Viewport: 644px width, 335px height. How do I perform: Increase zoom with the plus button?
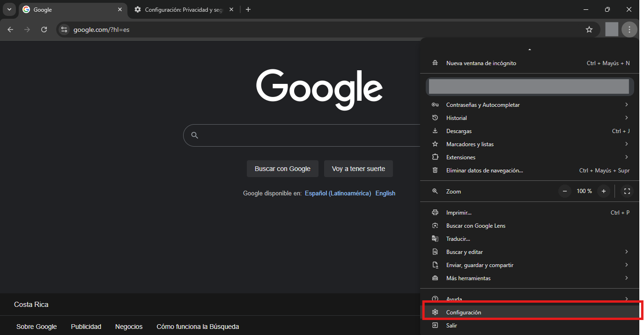click(604, 191)
